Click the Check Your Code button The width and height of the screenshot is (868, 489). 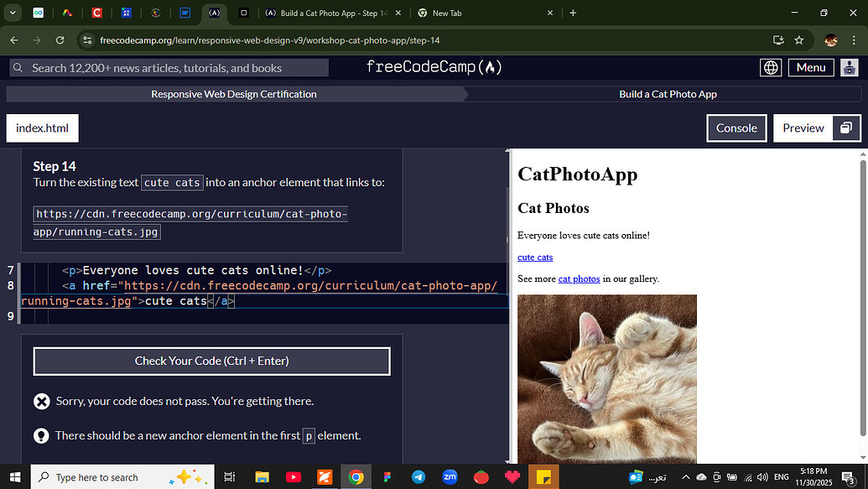211,361
